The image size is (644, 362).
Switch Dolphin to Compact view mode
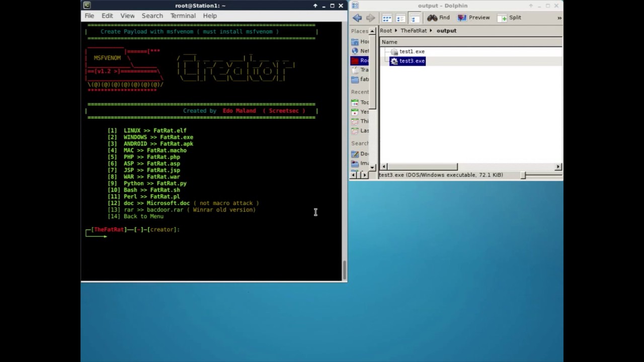pos(400,18)
